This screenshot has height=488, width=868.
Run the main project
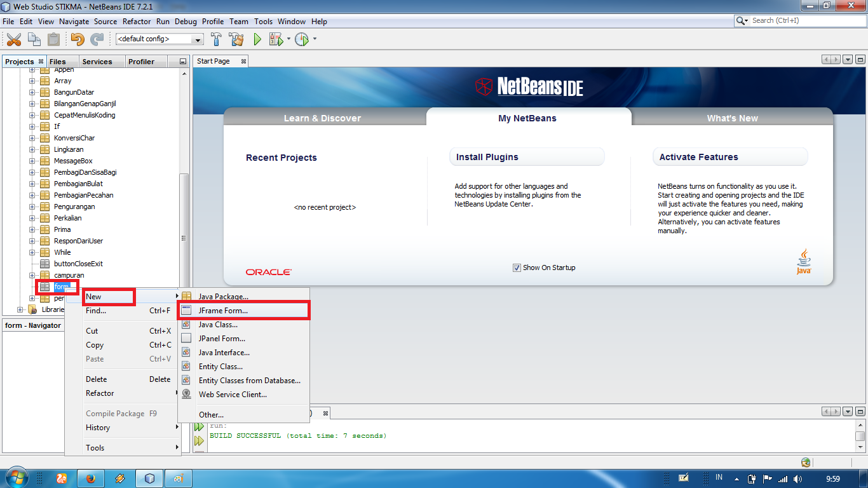click(x=257, y=39)
